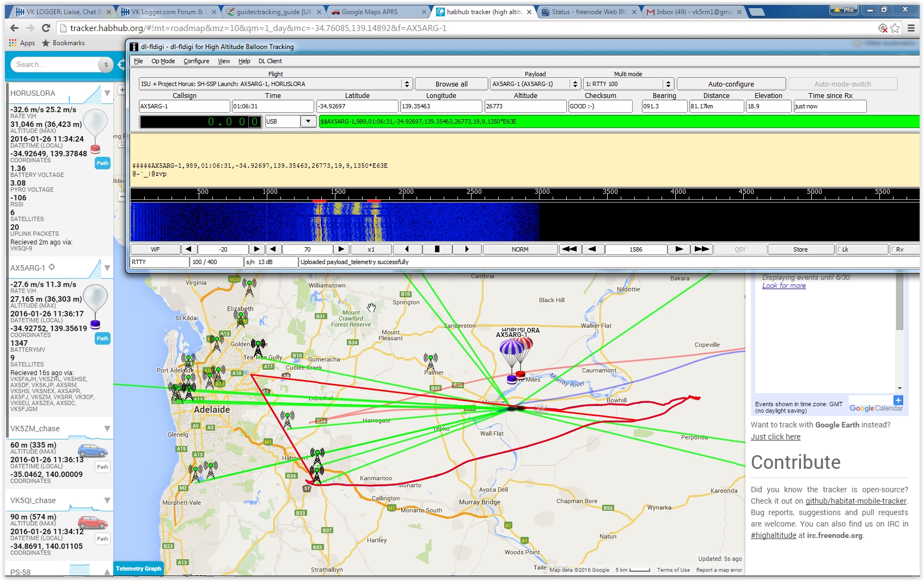Expand the VK5QI_chase panel arrow
Screen dimensions: 924x581
point(107,500)
